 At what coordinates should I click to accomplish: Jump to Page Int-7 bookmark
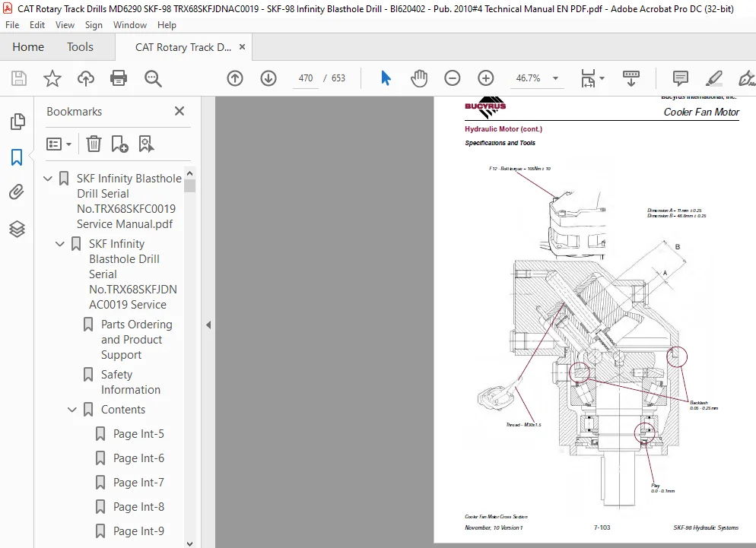point(138,483)
